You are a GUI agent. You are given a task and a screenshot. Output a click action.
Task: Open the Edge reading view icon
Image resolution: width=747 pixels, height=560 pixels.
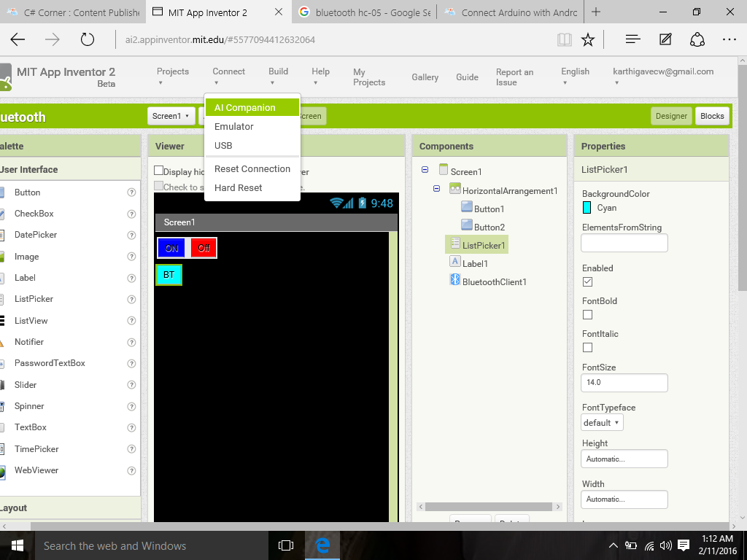[565, 39]
